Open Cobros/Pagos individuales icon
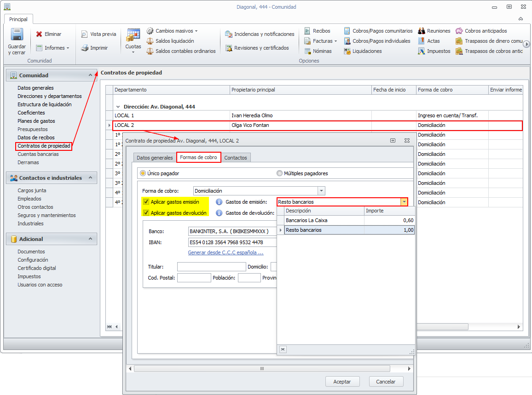This screenshot has width=532, height=395. click(x=347, y=41)
